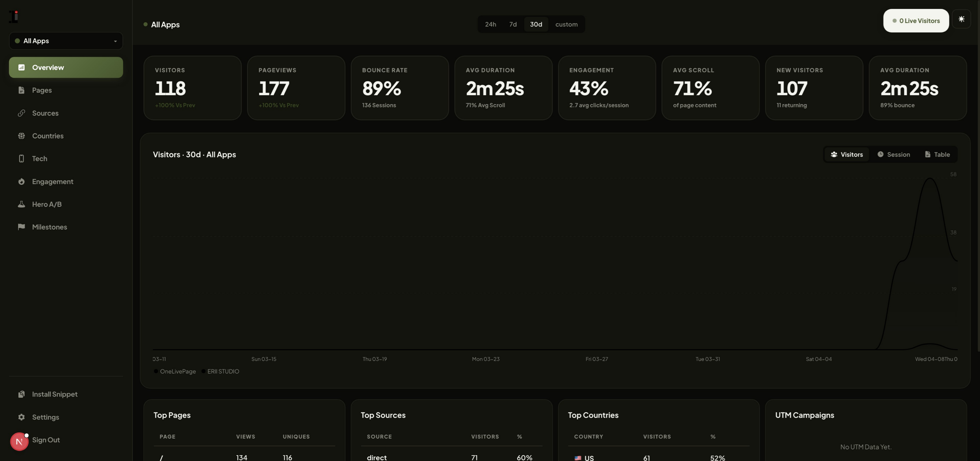Sign Out of the dashboard
This screenshot has height=461, width=980.
46,440
